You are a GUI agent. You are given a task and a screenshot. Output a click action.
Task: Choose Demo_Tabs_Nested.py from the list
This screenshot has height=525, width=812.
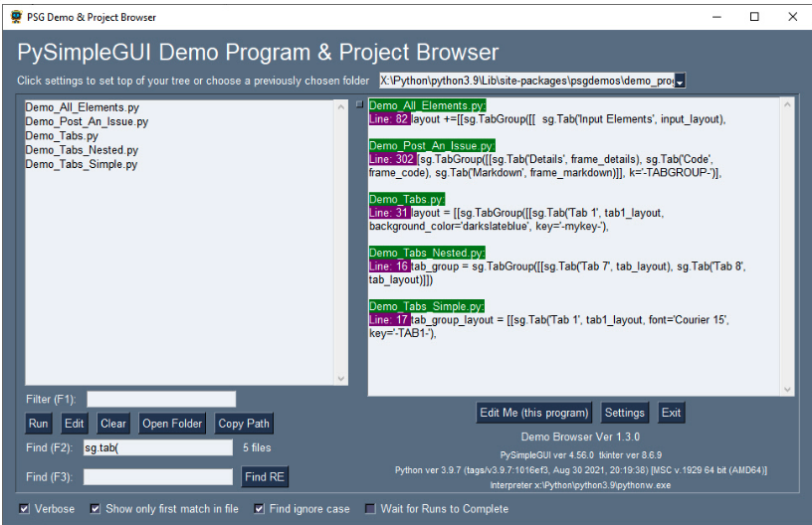pyautogui.click(x=80, y=150)
